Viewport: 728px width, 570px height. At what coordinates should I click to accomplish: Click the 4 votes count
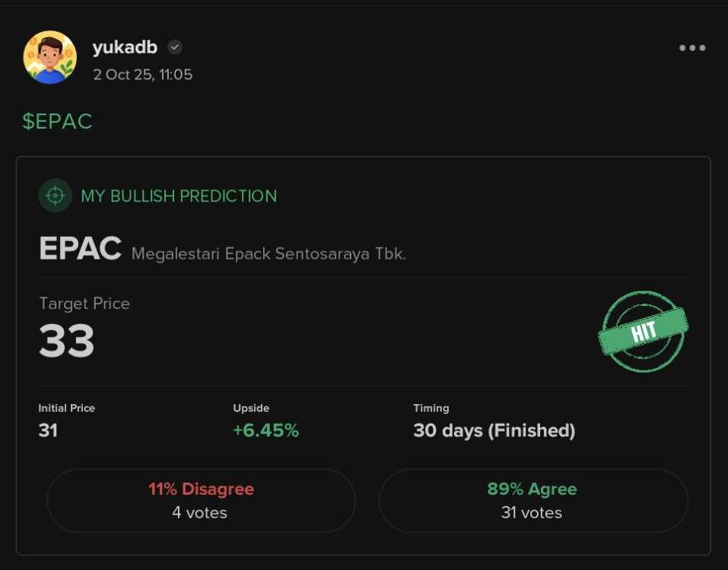199,513
